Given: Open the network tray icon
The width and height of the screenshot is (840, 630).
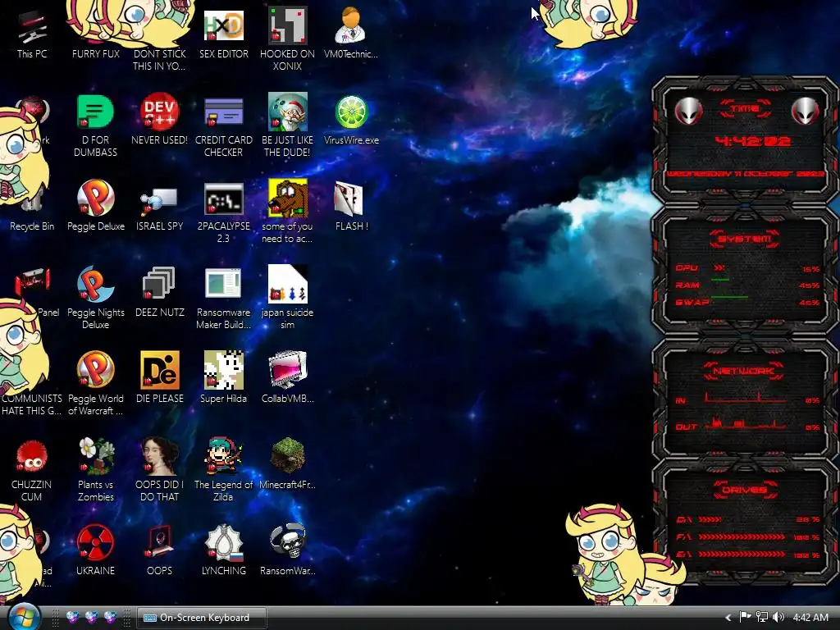Looking at the screenshot, I should [x=762, y=617].
